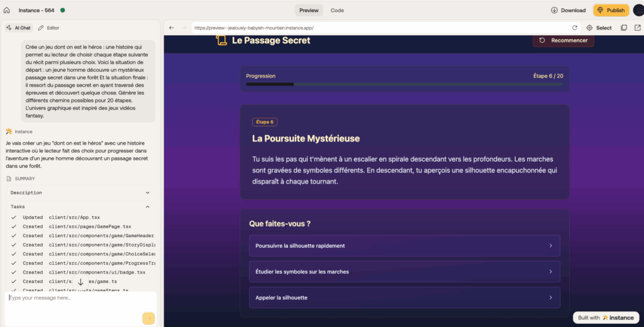Click the message input field
The height and width of the screenshot is (327, 644).
coord(72,298)
